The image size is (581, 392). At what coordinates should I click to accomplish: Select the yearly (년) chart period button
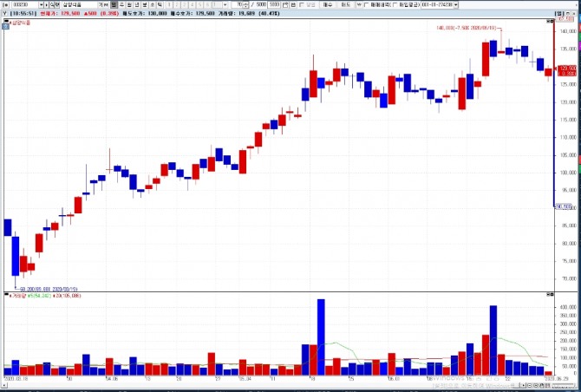click(137, 5)
